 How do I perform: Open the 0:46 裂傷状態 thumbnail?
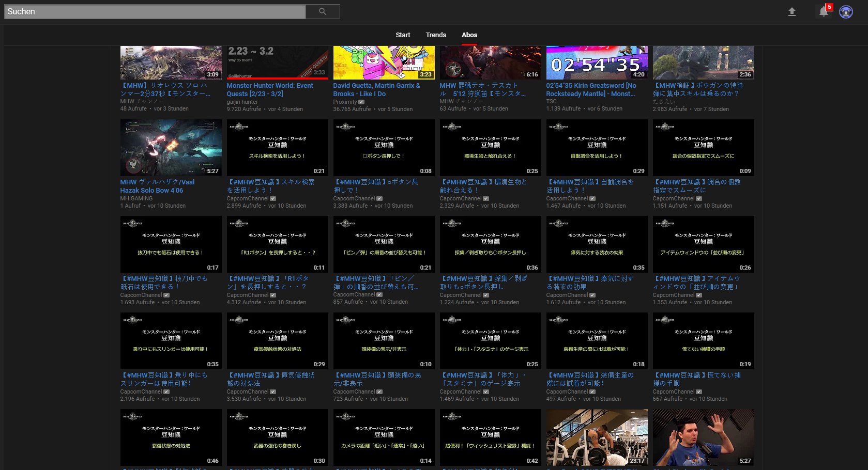click(x=171, y=437)
